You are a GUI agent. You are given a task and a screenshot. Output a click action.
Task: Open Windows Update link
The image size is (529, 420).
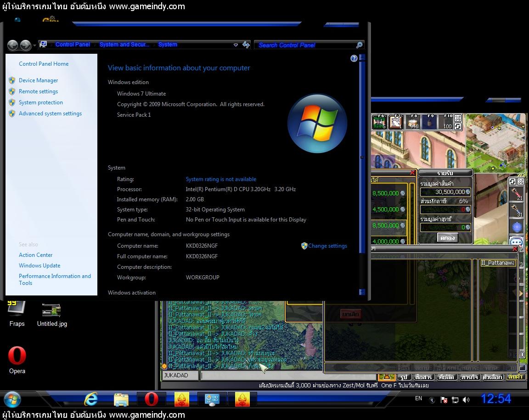coord(39,265)
